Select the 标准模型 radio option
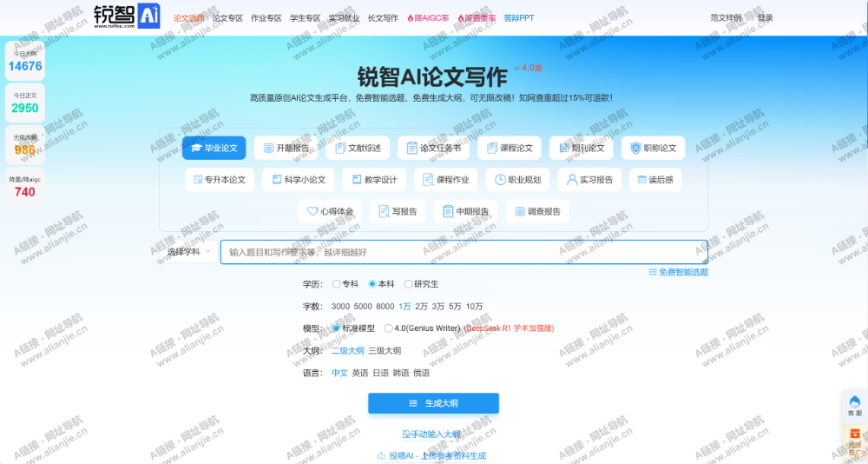Viewport: 868px width, 464px height. pos(336,328)
